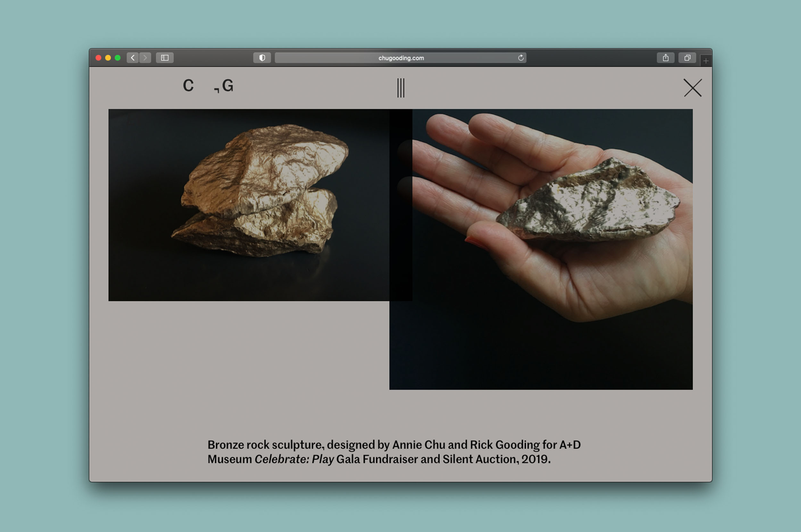Image resolution: width=801 pixels, height=532 pixels.
Task: Enter fullscreen with the green button
Action: [118, 58]
